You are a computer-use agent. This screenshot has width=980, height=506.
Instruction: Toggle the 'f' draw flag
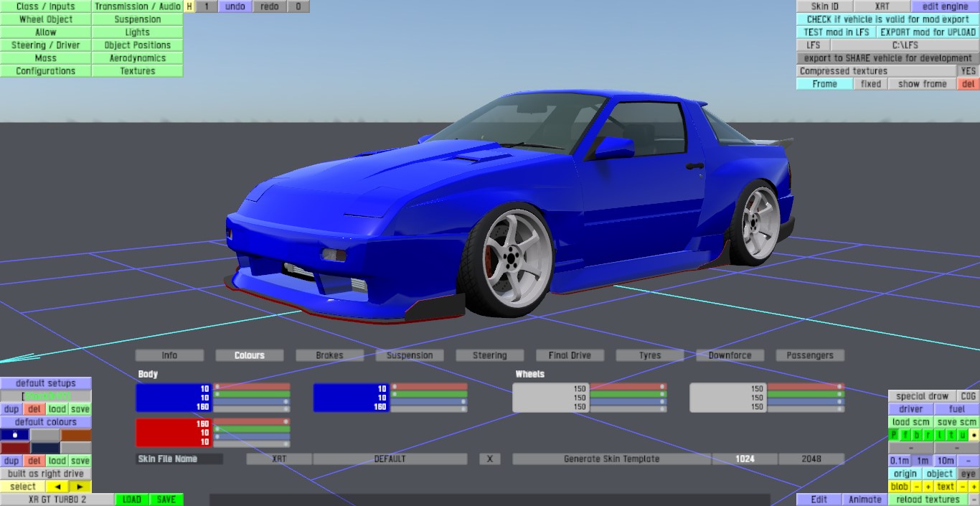click(905, 435)
